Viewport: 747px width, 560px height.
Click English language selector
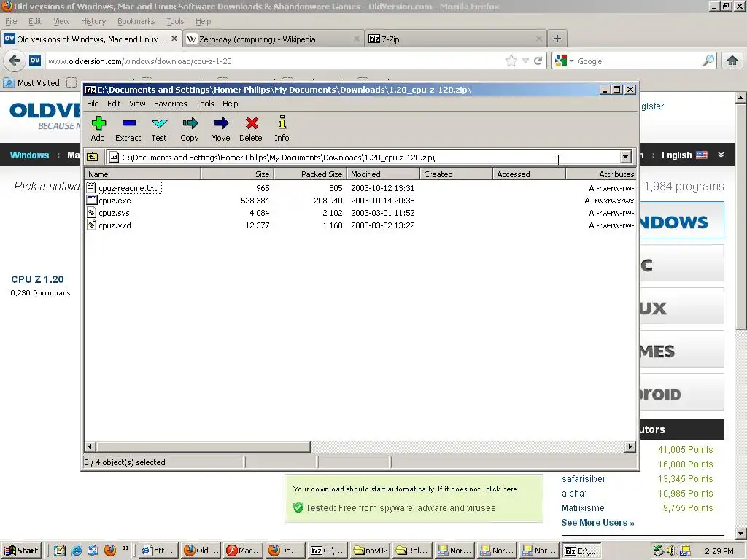684,155
